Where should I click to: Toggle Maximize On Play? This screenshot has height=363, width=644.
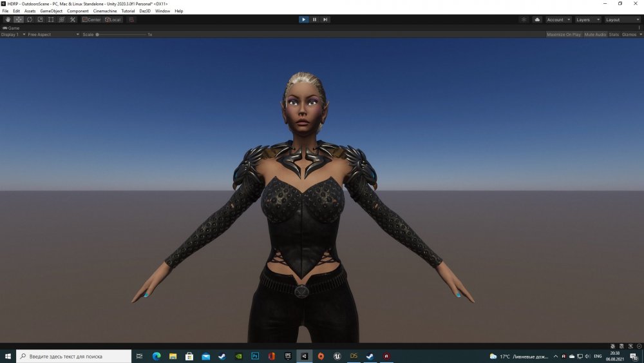(x=563, y=34)
